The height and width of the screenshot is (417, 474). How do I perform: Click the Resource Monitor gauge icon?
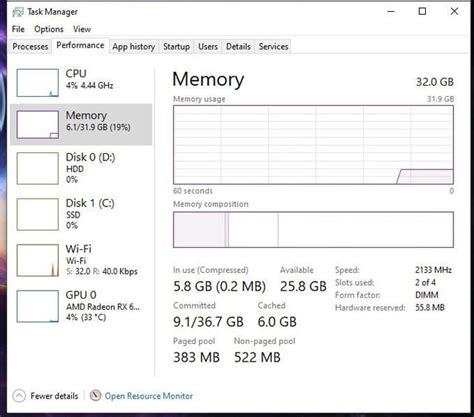95,396
